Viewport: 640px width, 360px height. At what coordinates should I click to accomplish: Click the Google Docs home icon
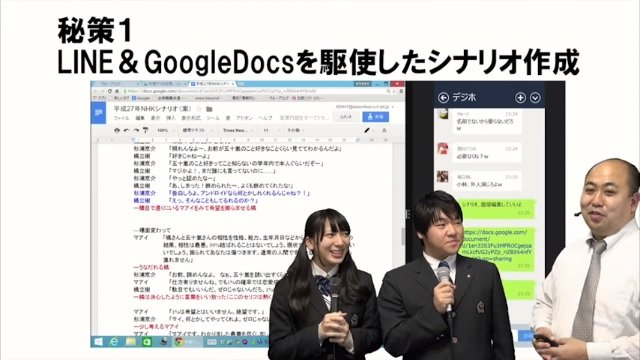click(98, 113)
